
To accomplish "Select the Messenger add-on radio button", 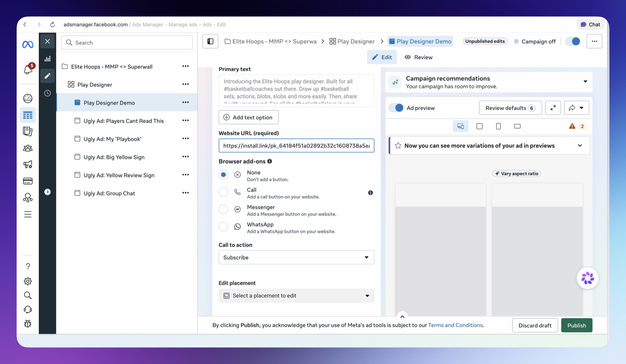I will (x=223, y=209).
